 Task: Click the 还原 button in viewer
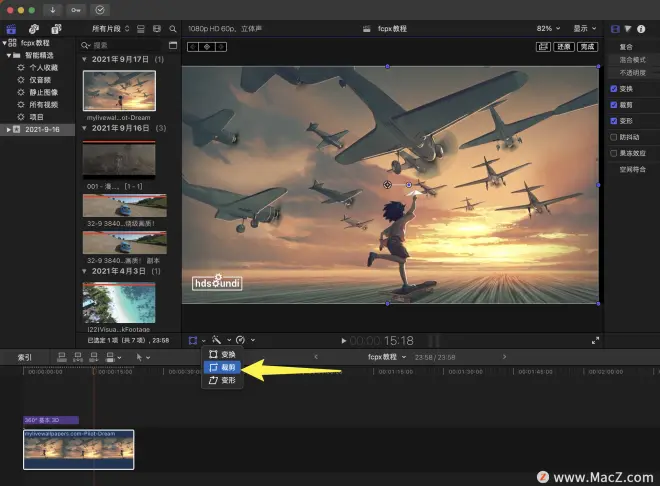click(x=564, y=47)
